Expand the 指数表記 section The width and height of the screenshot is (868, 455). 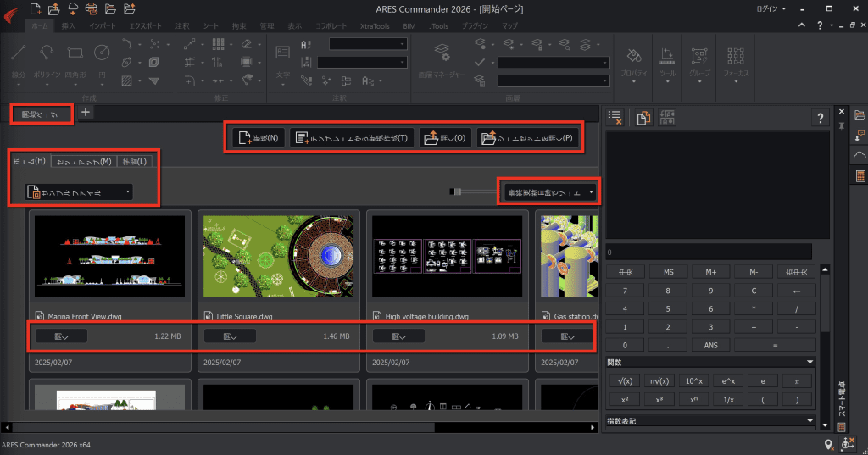pyautogui.click(x=810, y=420)
